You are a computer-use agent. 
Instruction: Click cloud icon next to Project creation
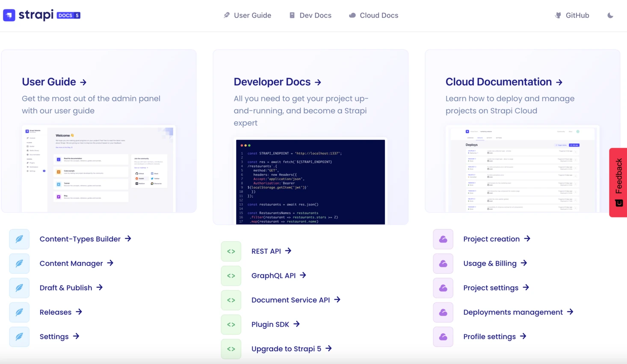click(443, 239)
